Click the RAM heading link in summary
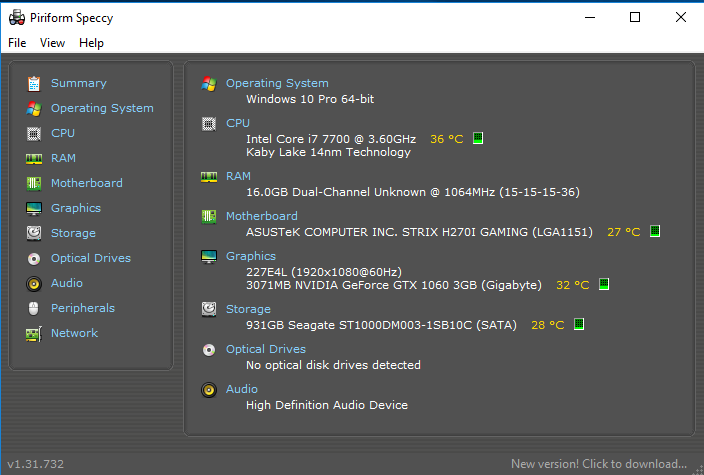This screenshot has height=475, width=704. (238, 176)
